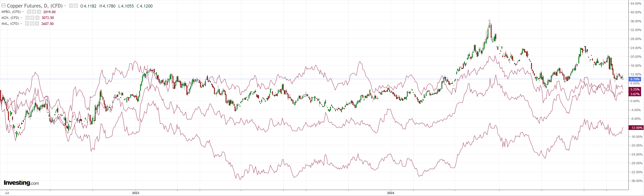
Task: Open the MAL series dropdown arrow
Action: click(x=21, y=24)
